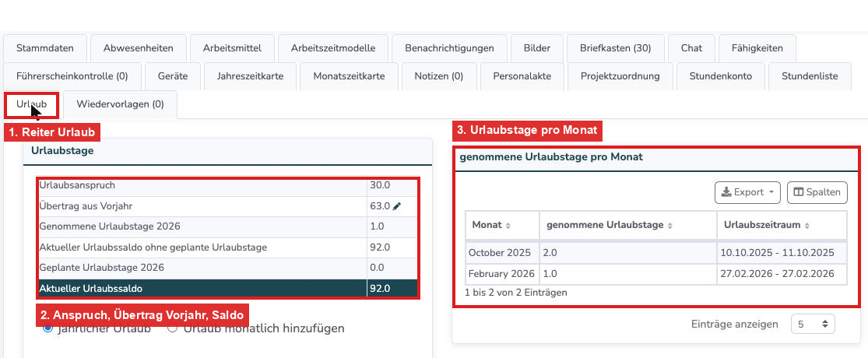868x358 pixels.
Task: Switch to Abwesenheiten tab
Action: click(x=139, y=48)
